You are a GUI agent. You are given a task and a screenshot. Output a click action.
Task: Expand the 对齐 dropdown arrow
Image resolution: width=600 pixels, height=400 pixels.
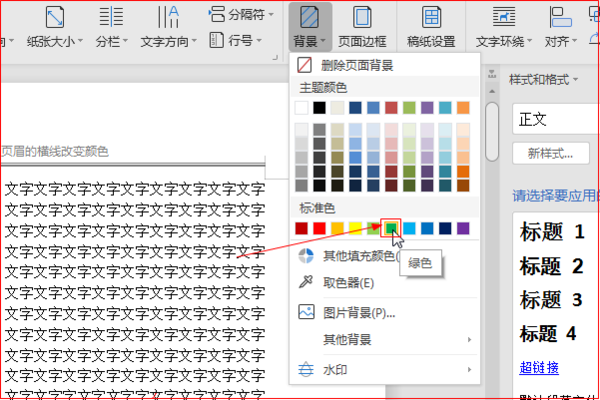click(574, 40)
